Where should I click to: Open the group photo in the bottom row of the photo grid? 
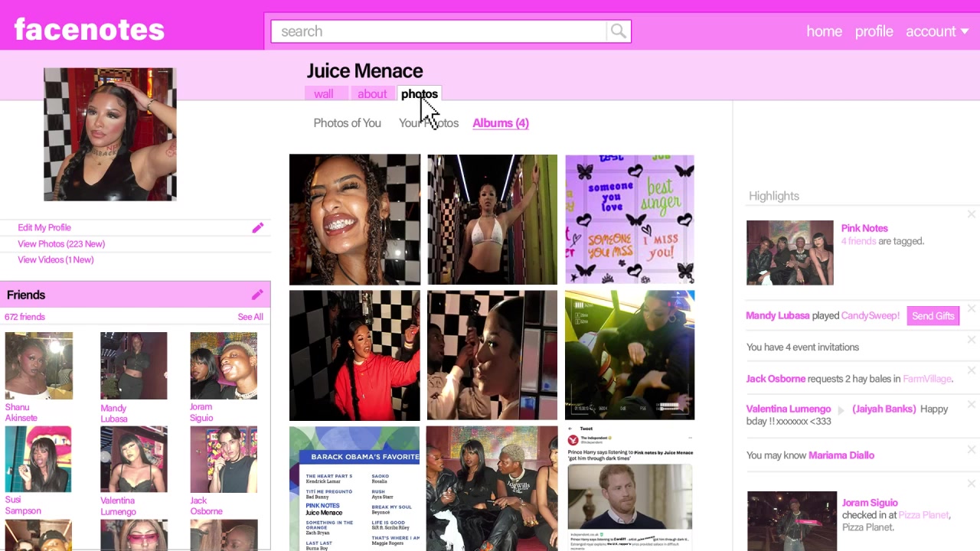point(492,489)
